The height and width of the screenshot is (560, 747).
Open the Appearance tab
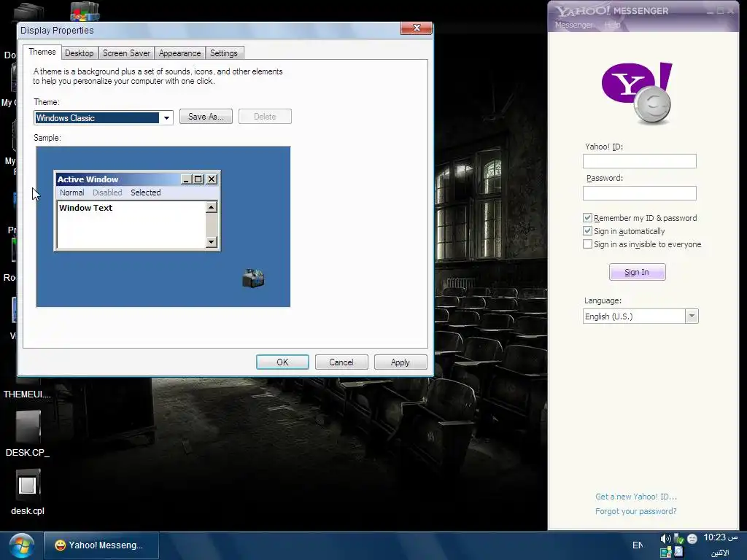click(179, 52)
